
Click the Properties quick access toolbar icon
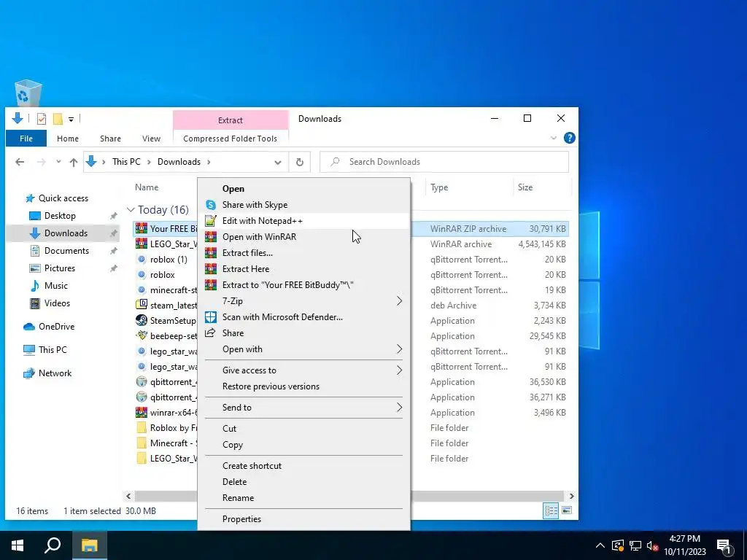(x=42, y=119)
